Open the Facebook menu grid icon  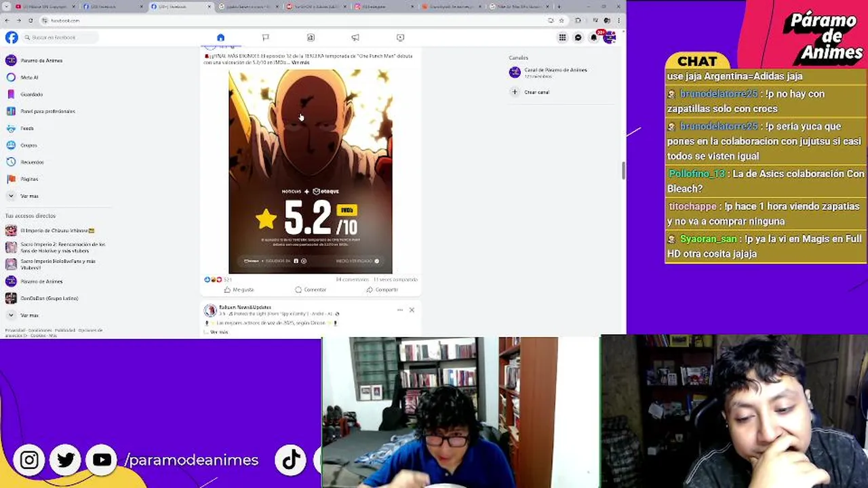tap(562, 37)
